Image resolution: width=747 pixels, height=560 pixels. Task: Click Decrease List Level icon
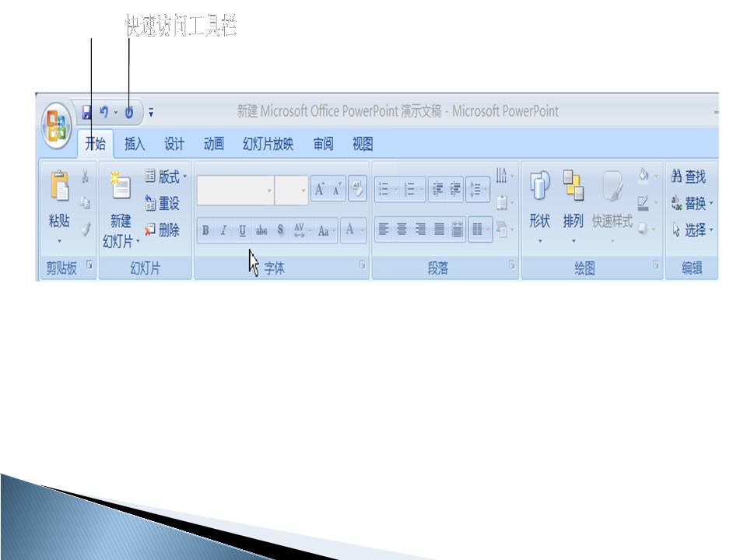(x=437, y=190)
